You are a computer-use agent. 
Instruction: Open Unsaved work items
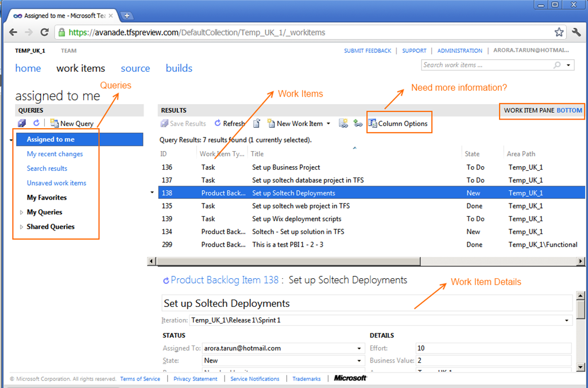[56, 183]
